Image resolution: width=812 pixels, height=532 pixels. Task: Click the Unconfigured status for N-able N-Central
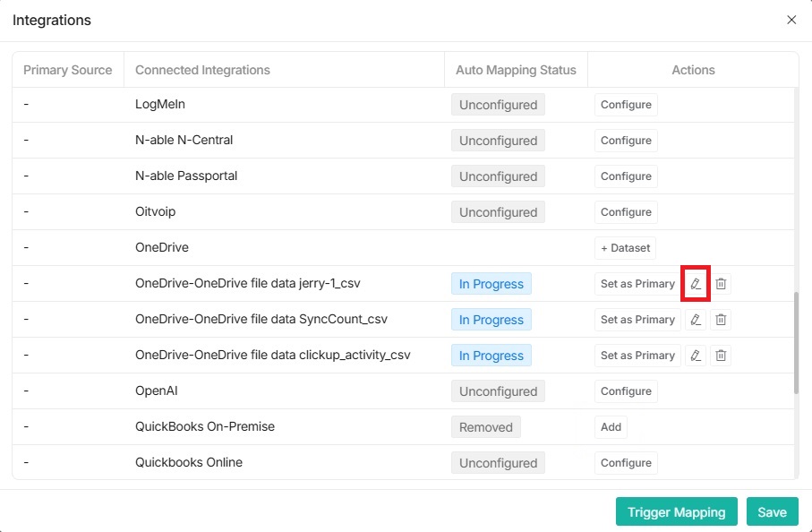(498, 141)
